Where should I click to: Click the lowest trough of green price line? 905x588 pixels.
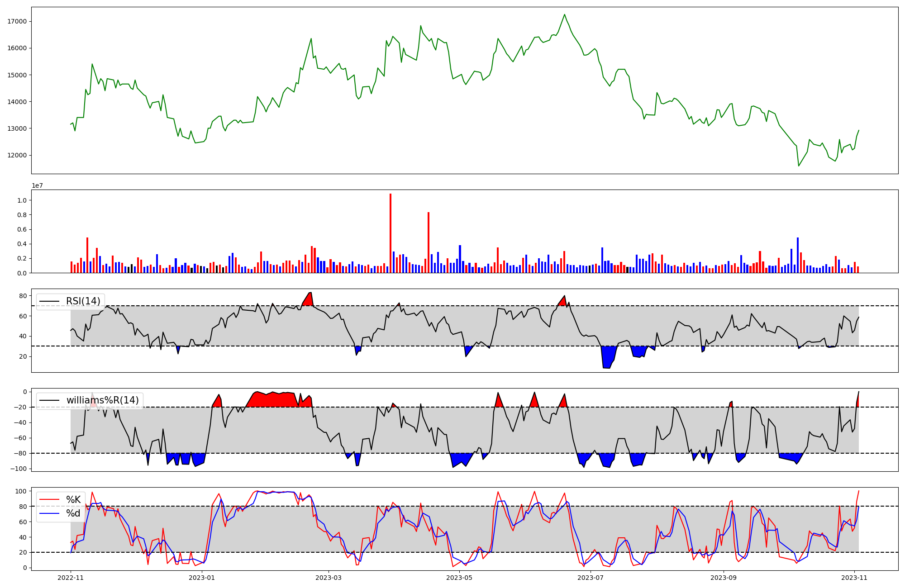[799, 166]
